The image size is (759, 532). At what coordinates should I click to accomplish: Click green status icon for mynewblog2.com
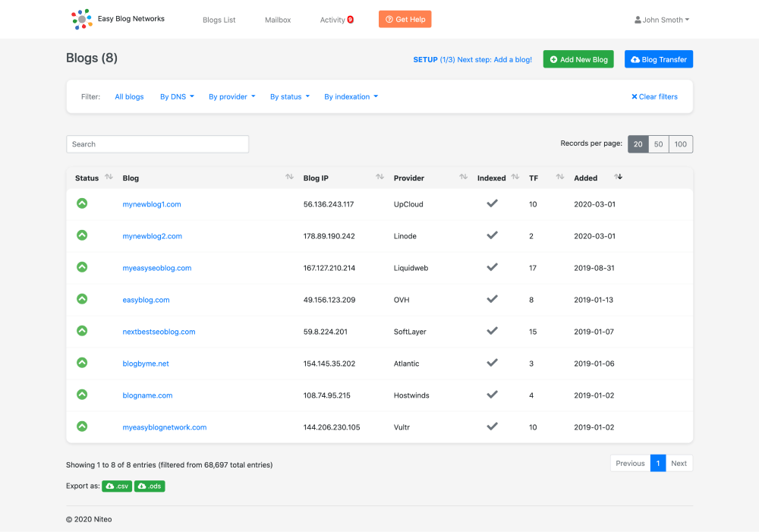coord(82,235)
